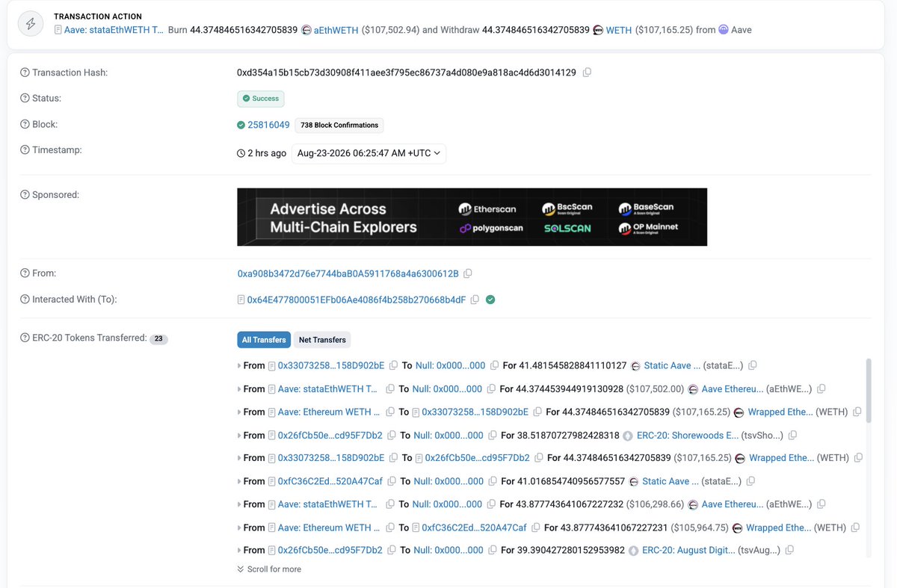Open the WETH token link in Transaction Action

point(618,30)
